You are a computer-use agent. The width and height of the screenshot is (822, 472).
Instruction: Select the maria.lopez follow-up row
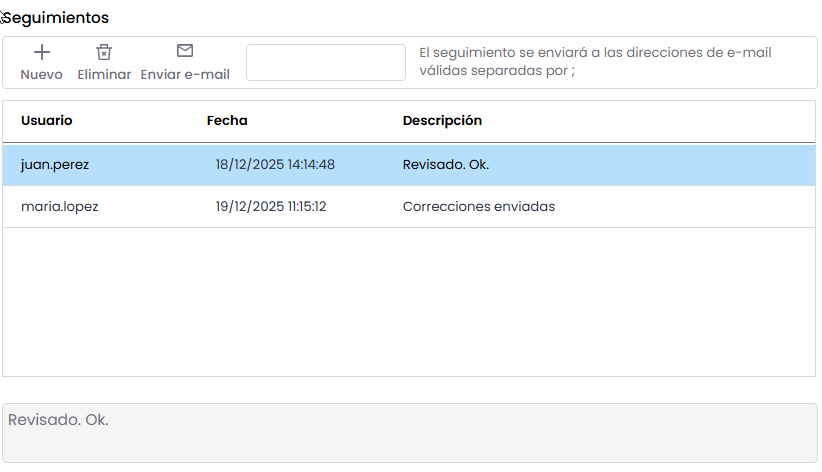60,207
